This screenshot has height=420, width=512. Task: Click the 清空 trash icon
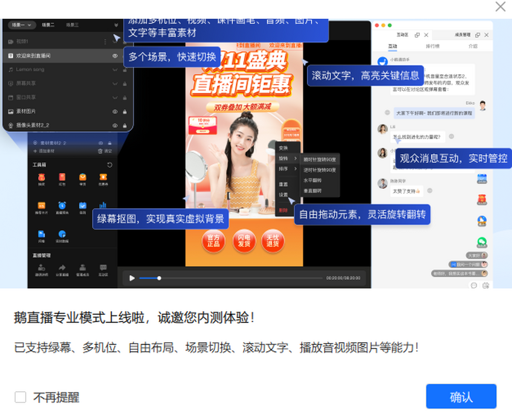point(100,151)
